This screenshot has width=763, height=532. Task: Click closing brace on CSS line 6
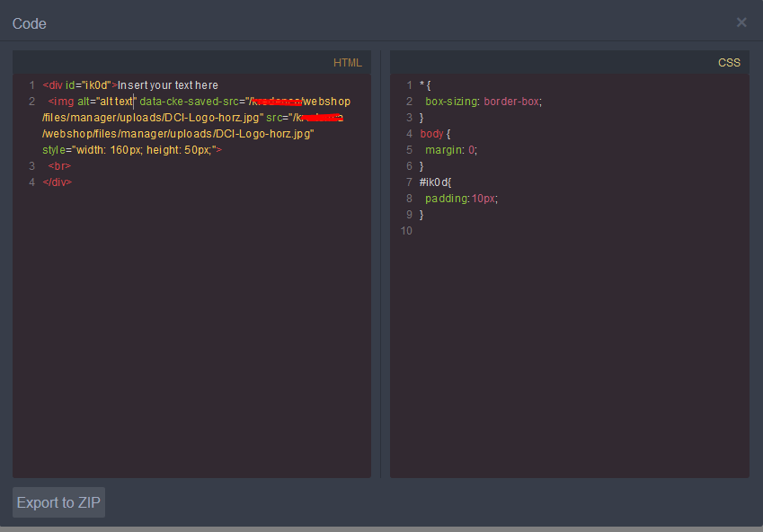click(x=421, y=166)
